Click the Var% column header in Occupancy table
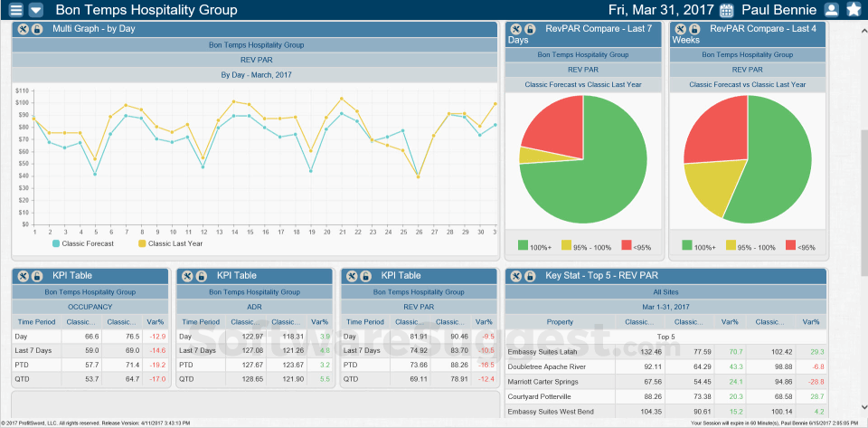The height and width of the screenshot is (428, 868). [155, 322]
